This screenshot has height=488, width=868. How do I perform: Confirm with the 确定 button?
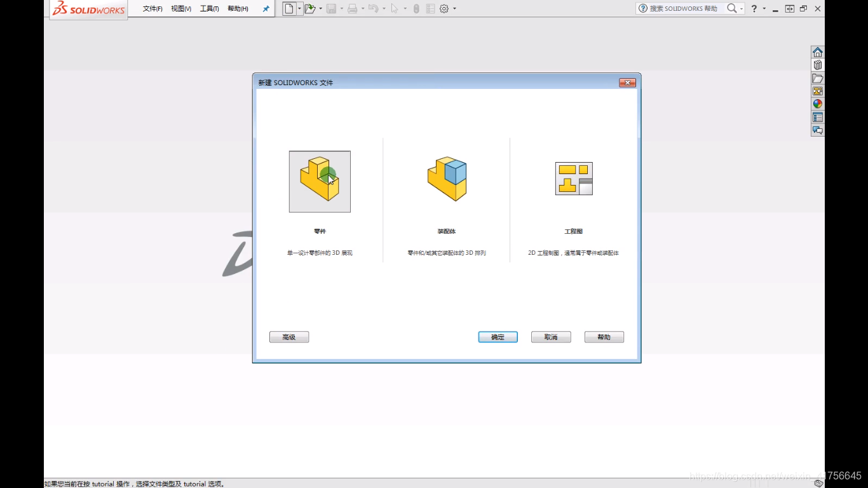(x=498, y=337)
